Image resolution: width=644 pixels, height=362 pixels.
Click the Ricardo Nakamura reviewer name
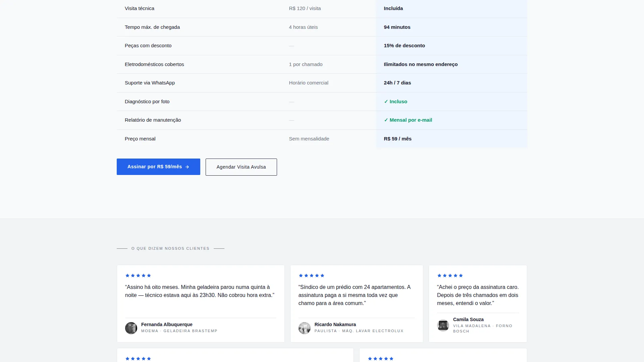pyautogui.click(x=335, y=324)
